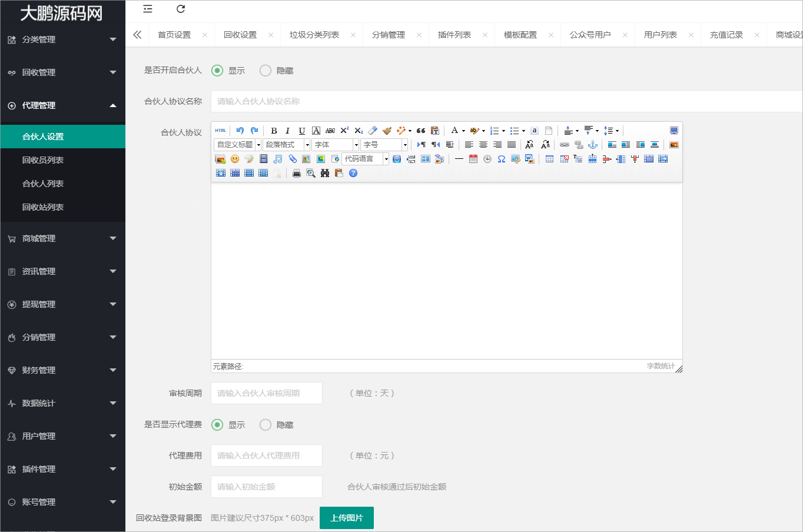
Task: Switch to the 分销管理 tab
Action: (389, 35)
